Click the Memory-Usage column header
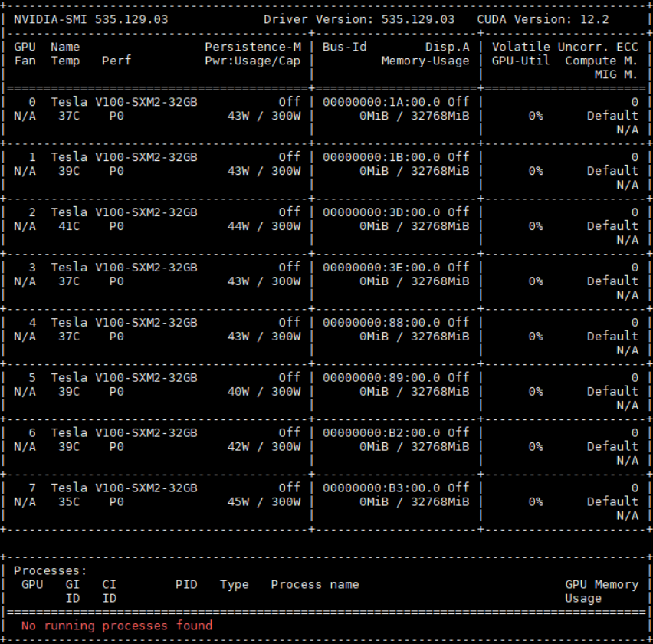This screenshot has height=644, width=653. tap(425, 61)
